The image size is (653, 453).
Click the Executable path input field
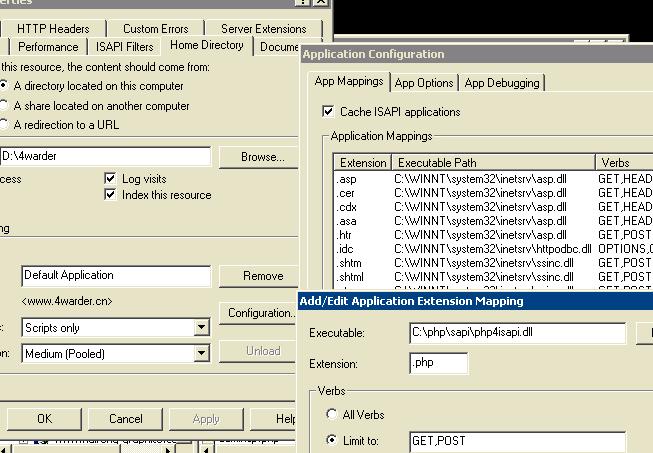tap(517, 333)
